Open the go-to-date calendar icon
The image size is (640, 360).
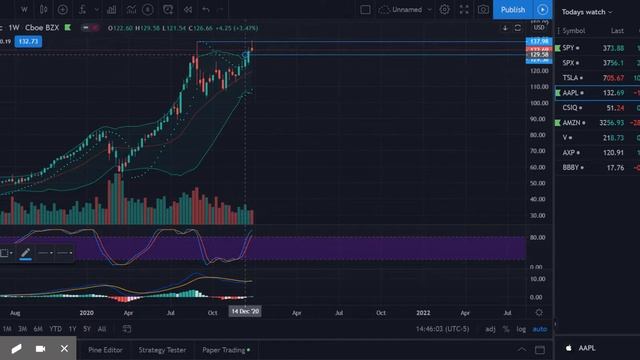pyautogui.click(x=127, y=329)
